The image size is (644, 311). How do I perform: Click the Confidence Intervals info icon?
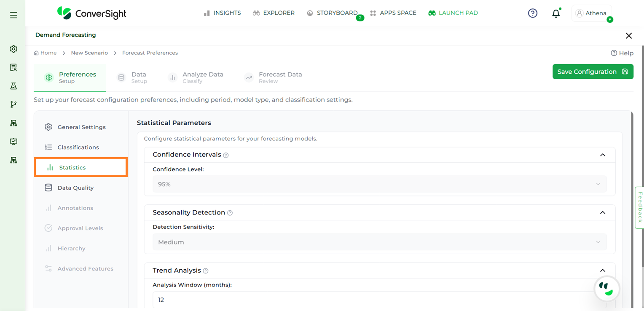coord(226,155)
